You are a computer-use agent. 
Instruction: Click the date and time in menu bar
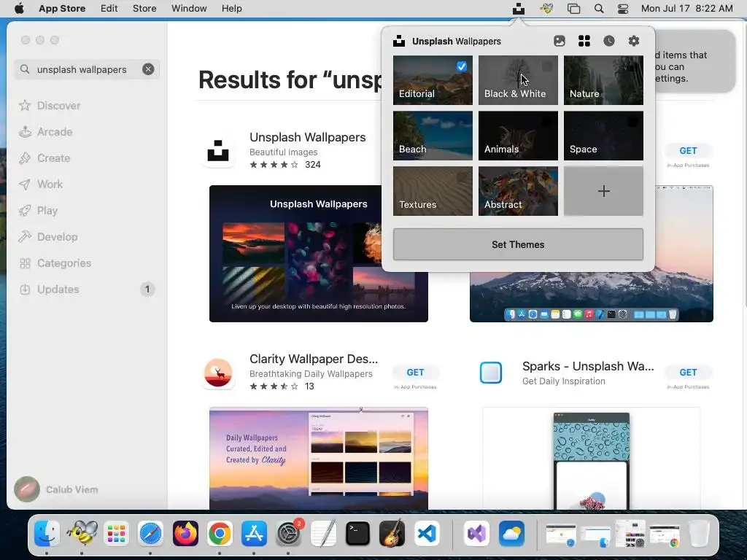click(687, 9)
